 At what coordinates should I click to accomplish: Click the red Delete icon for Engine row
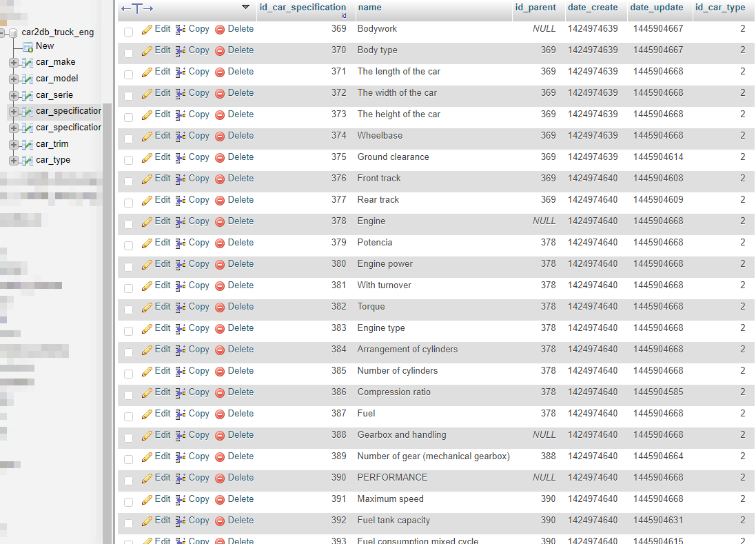point(220,222)
